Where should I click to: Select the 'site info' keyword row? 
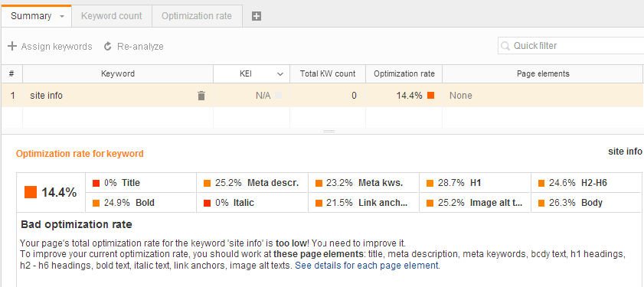click(x=322, y=96)
